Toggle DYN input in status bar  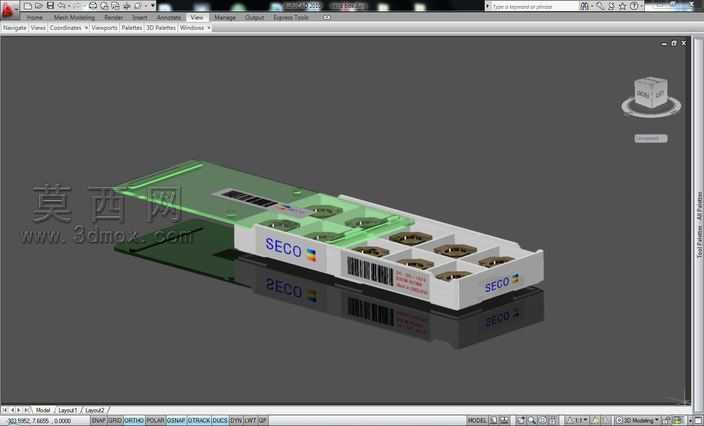tap(236, 421)
